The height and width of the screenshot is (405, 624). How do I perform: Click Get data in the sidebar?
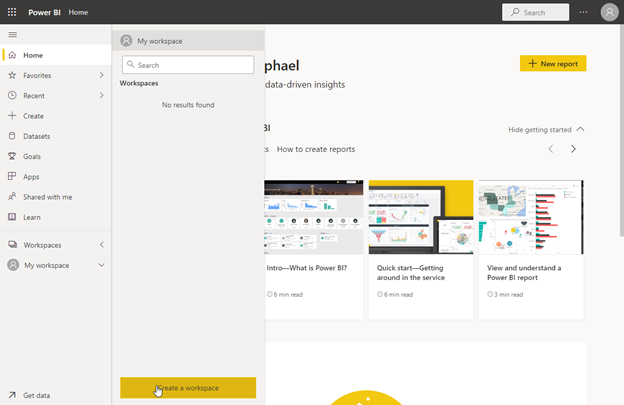click(37, 395)
